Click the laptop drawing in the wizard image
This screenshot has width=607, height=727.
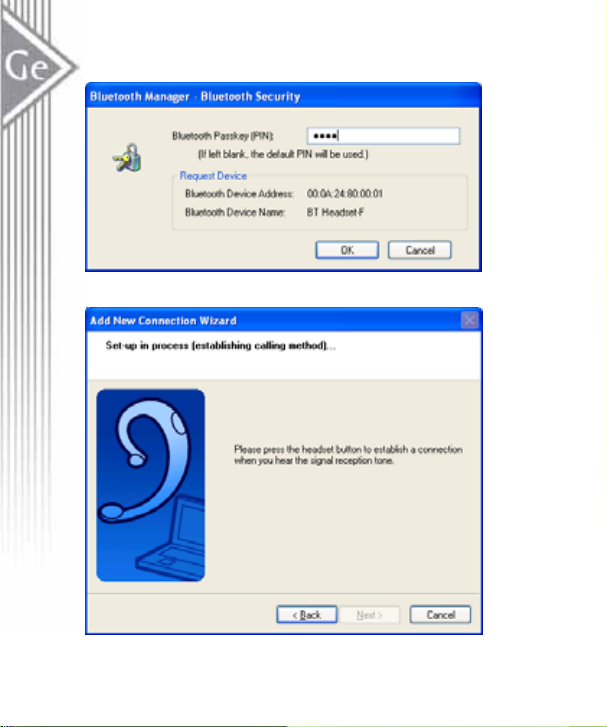pyautogui.click(x=171, y=536)
